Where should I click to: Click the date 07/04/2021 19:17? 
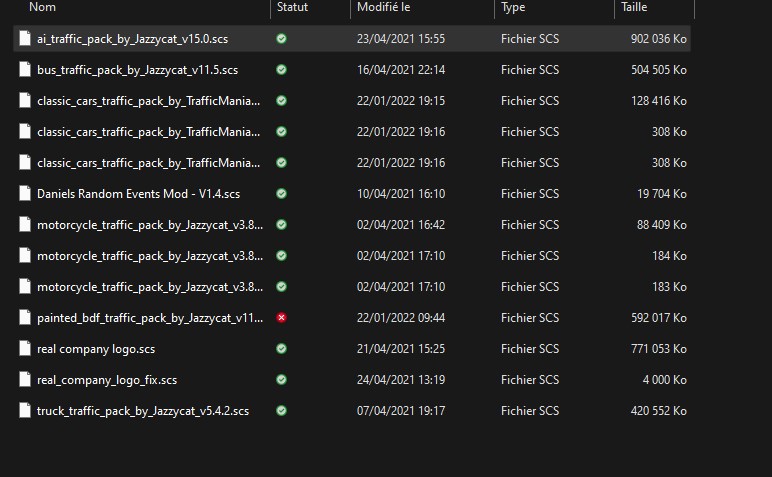[401, 411]
